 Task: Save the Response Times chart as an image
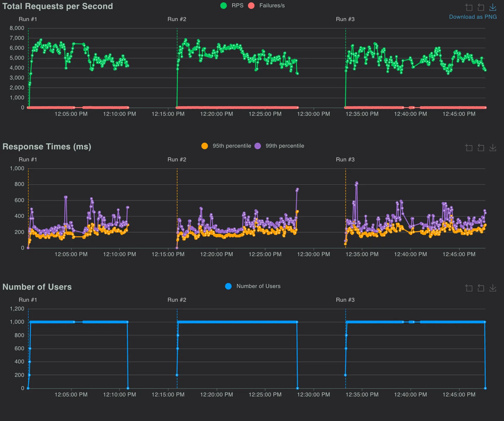493,148
